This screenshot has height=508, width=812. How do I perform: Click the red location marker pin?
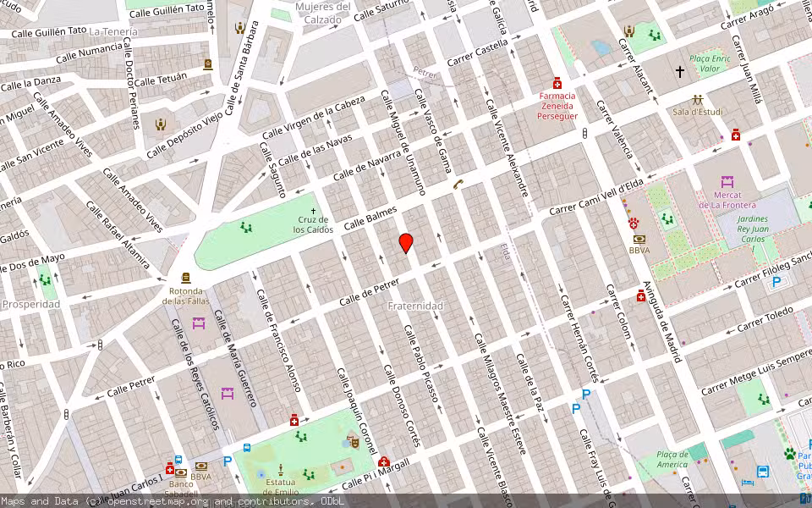click(x=406, y=243)
